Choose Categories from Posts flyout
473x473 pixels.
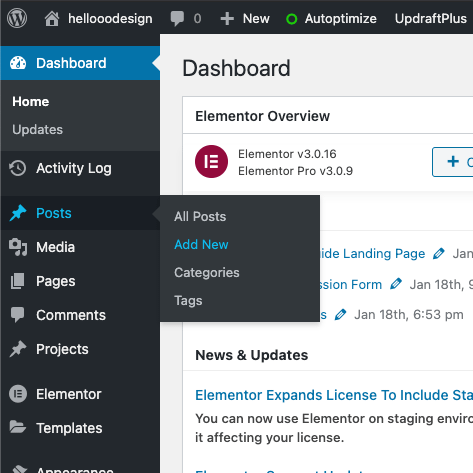tap(207, 273)
